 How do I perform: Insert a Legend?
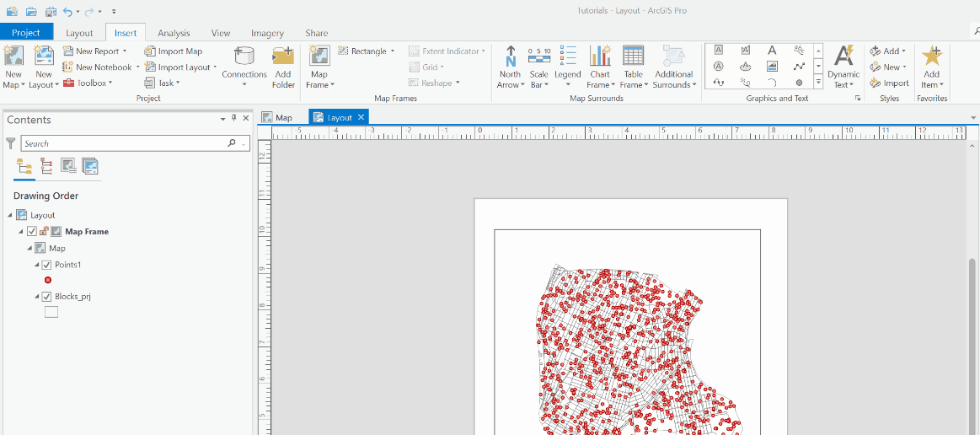[567, 67]
